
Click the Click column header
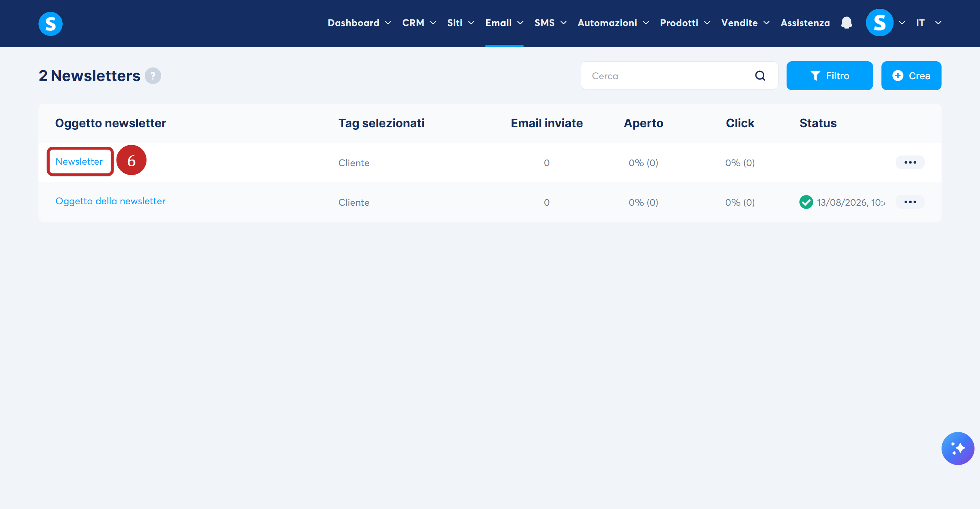coord(740,123)
